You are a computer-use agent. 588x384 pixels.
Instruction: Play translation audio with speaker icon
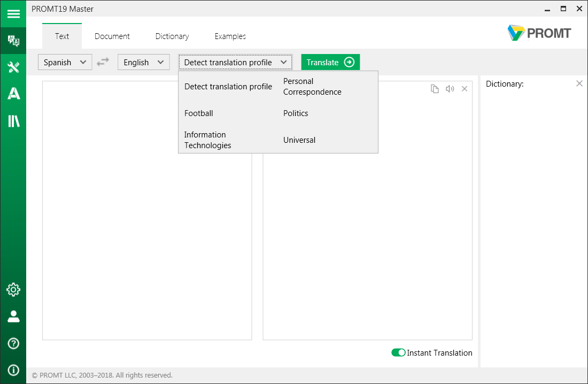tap(450, 89)
